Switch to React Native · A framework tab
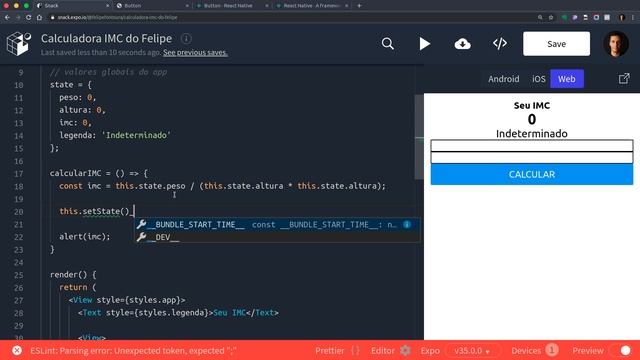This screenshot has width=640, height=360. [x=312, y=6]
